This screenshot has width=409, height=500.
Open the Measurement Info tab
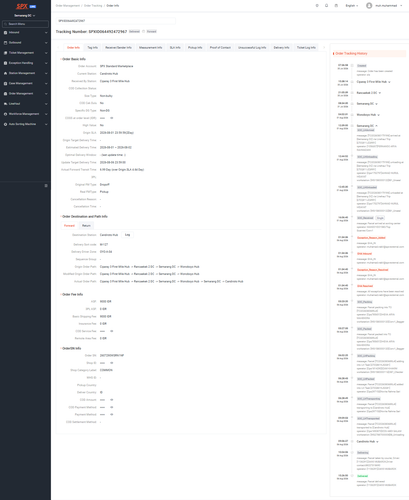150,48
